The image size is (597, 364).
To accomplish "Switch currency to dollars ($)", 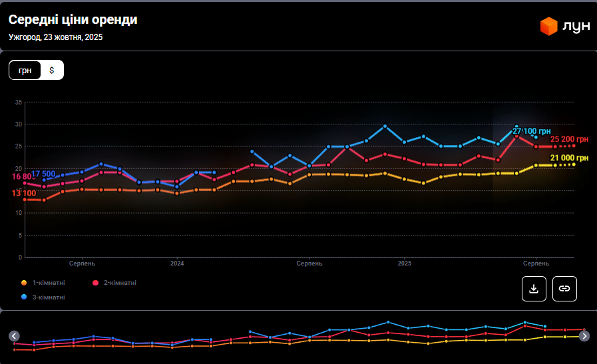I will pyautogui.click(x=52, y=70).
